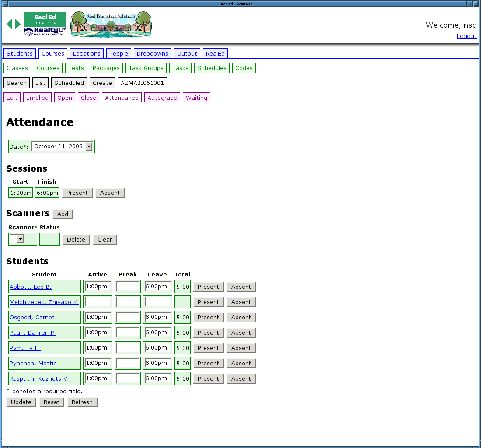Open the Autograde tab
Screen dimensions: 481x448
tap(162, 98)
